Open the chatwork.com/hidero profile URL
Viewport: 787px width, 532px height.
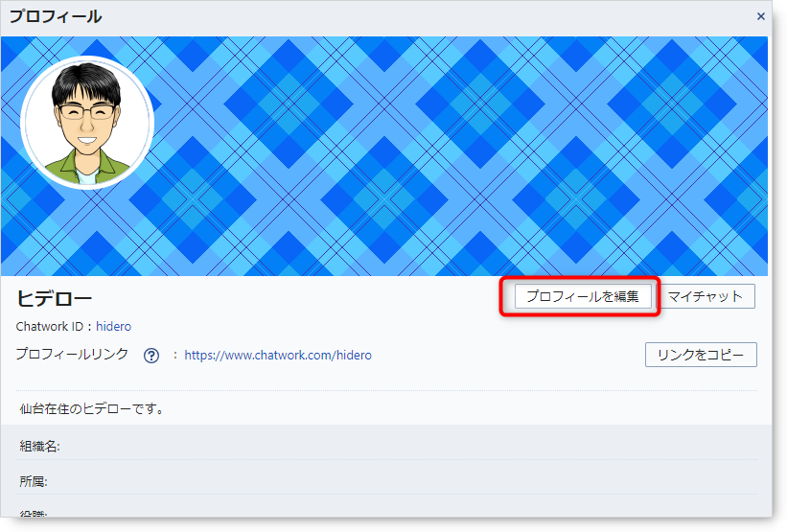coord(278,355)
